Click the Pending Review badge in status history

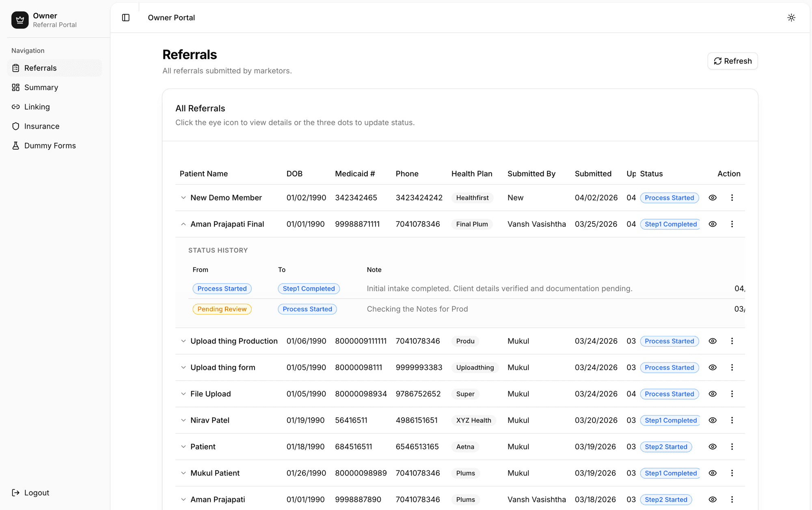pyautogui.click(x=222, y=309)
